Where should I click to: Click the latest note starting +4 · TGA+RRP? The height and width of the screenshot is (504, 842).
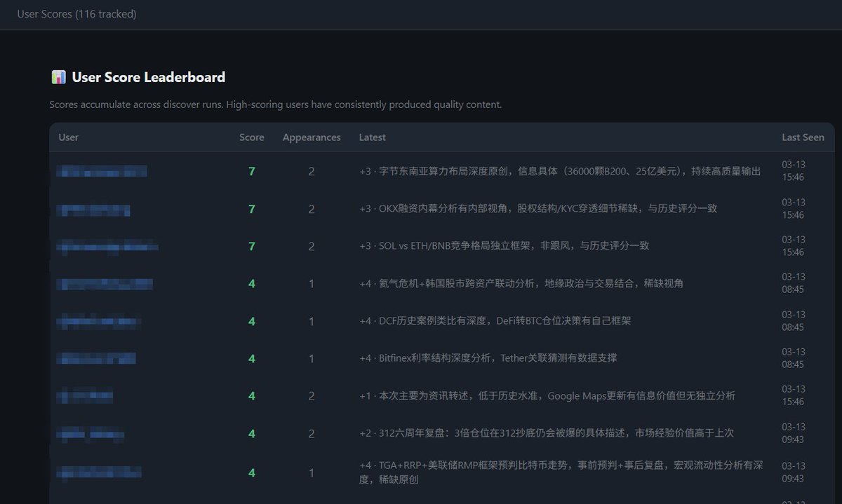tap(561, 472)
